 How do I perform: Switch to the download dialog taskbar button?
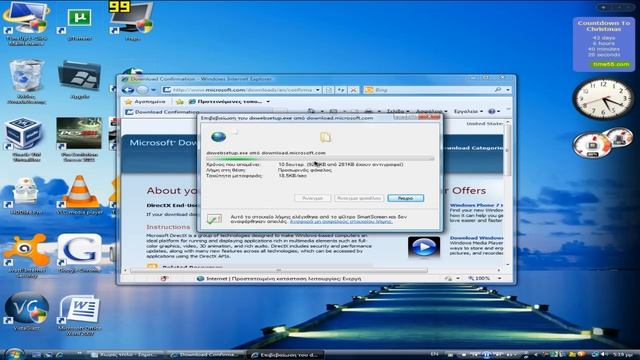pos(285,355)
